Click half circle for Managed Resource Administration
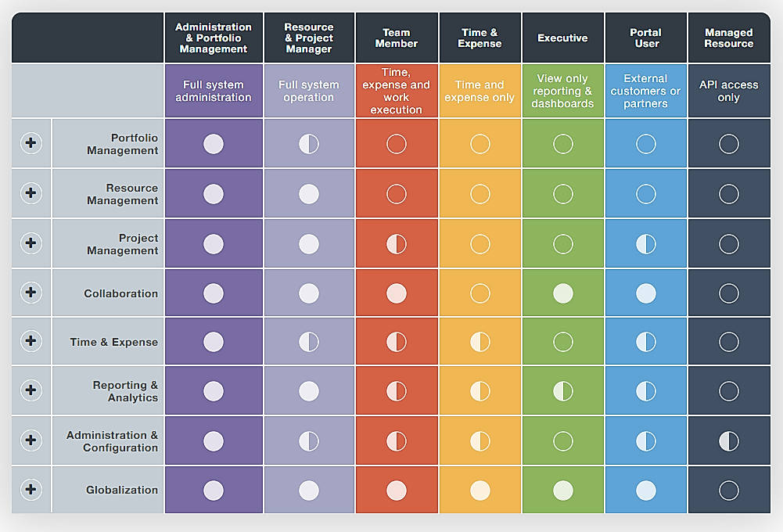Viewport: 783px width, 532px height. click(x=728, y=441)
